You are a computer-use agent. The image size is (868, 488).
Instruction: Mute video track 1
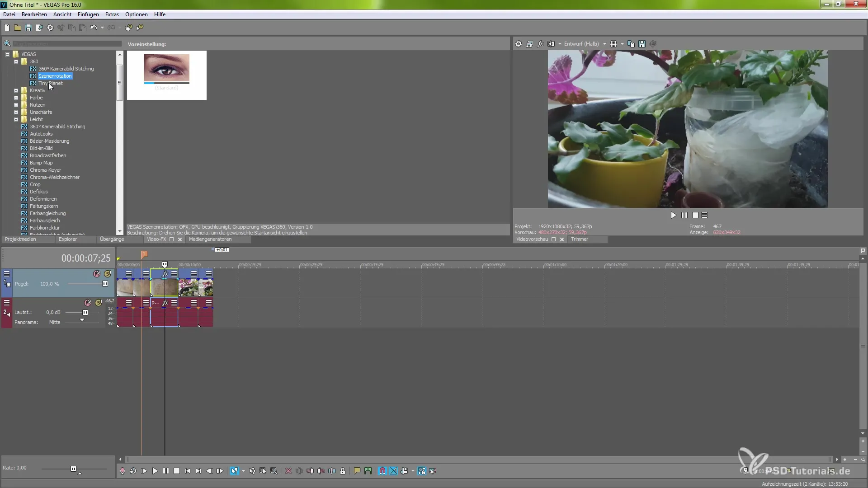pyautogui.click(x=97, y=274)
